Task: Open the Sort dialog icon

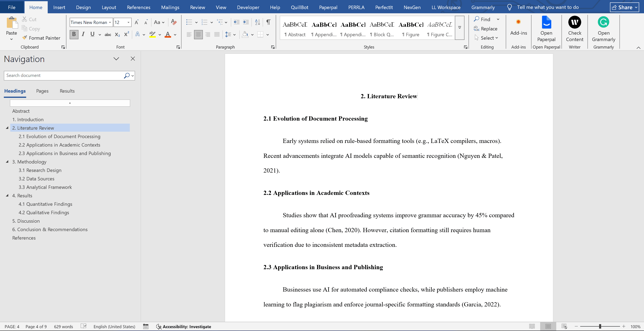Action: pos(257,22)
